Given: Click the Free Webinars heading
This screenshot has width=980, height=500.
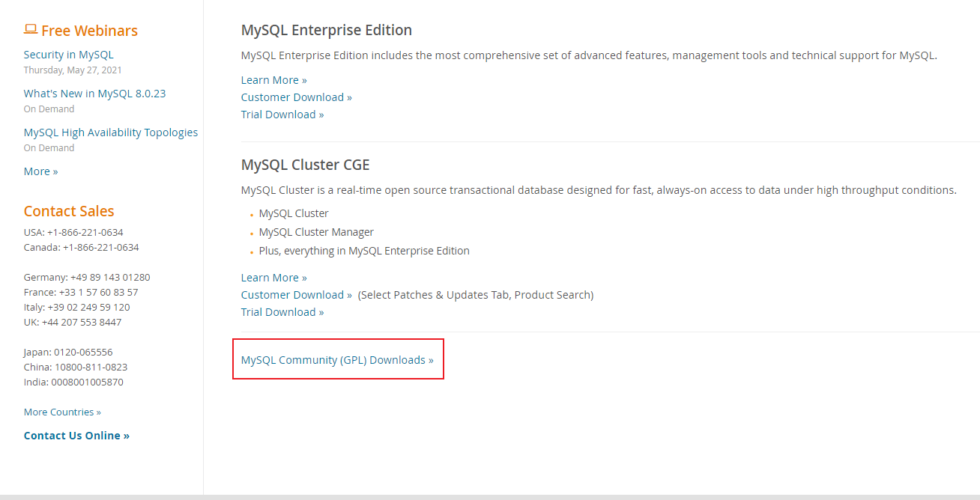Looking at the screenshot, I should (x=89, y=31).
